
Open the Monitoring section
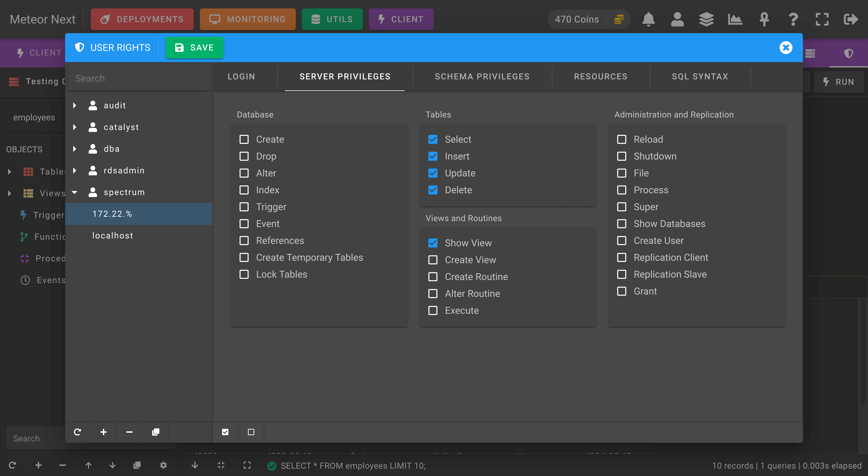(x=248, y=19)
